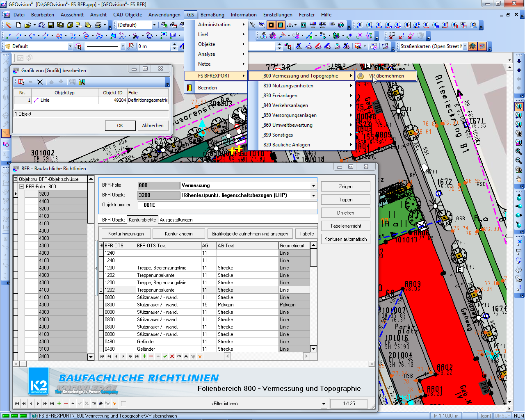
Task: Click the Open folder toolbar icon
Action: (x=27, y=25)
